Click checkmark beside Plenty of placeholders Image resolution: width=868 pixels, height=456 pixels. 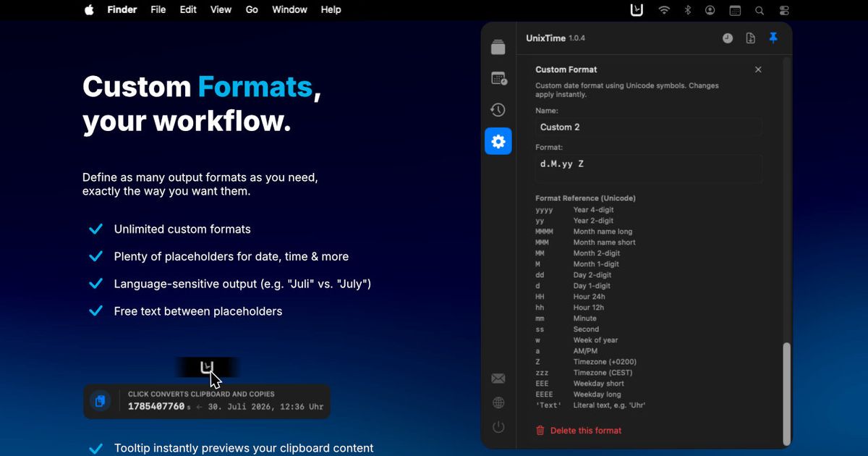coord(95,257)
